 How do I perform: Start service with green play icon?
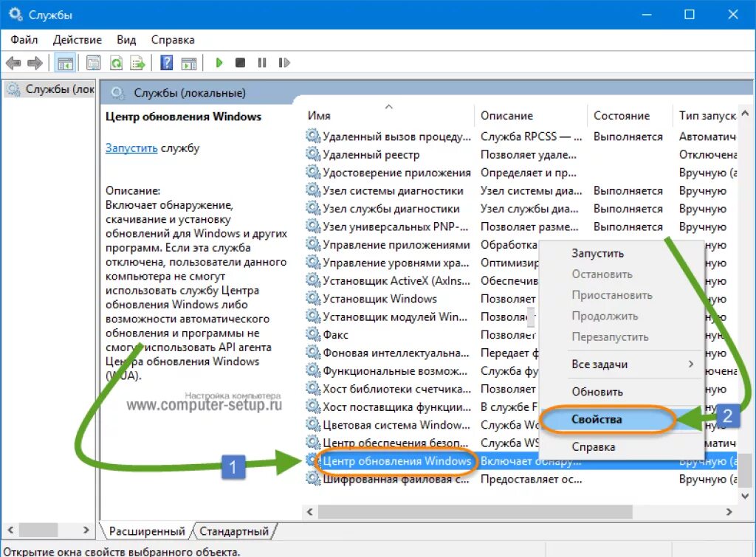(219, 63)
